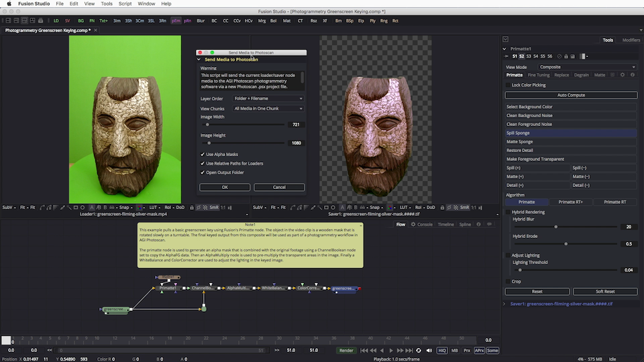Click Select Background Color
Viewport: 644px width, 362px height.
pyautogui.click(x=571, y=107)
